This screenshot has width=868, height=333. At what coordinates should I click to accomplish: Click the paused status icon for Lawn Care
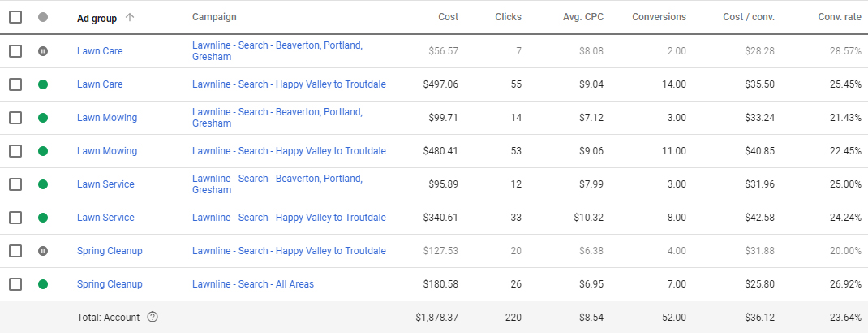pyautogui.click(x=43, y=51)
